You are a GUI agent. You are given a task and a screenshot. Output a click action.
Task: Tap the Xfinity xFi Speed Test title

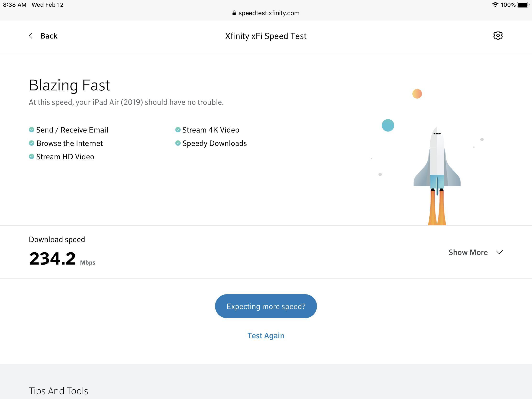(x=266, y=36)
